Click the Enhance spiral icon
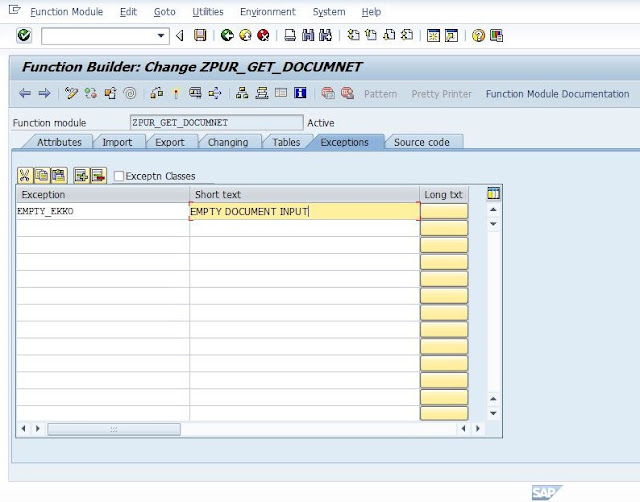Image resolution: width=640 pixels, height=502 pixels. [x=130, y=93]
